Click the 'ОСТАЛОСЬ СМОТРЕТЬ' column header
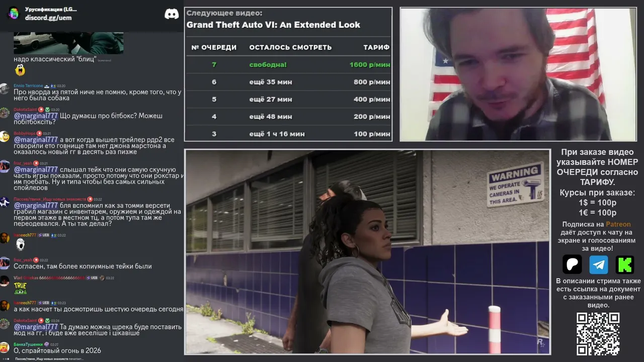The height and width of the screenshot is (362, 644). click(x=290, y=47)
